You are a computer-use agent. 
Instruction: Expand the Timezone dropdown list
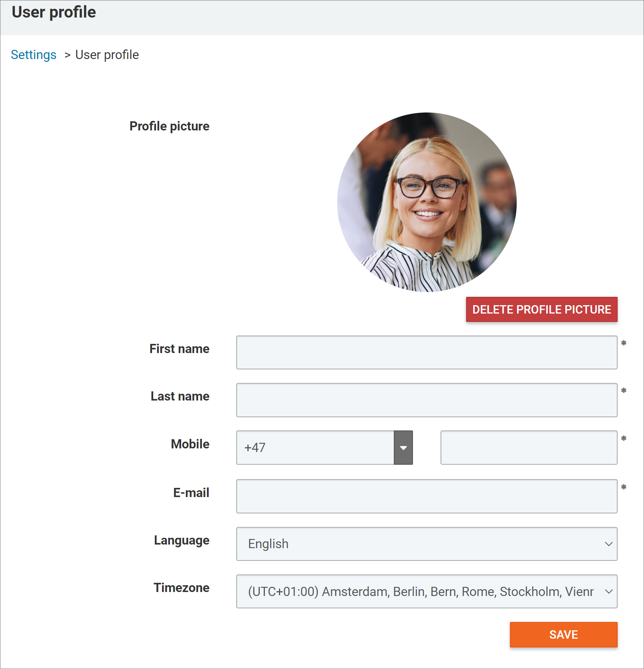pyautogui.click(x=427, y=591)
